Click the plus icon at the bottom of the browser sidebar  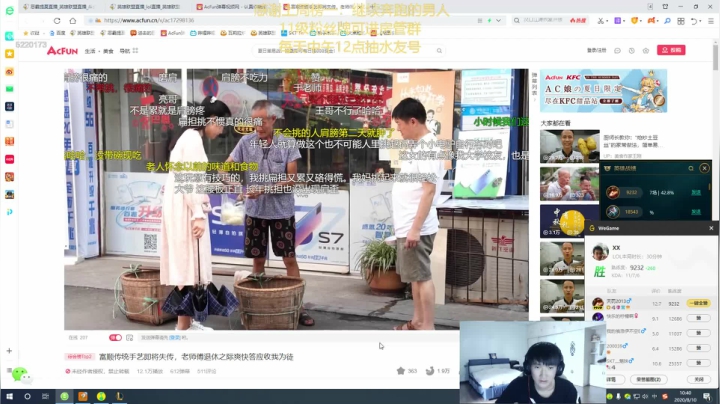9,351
